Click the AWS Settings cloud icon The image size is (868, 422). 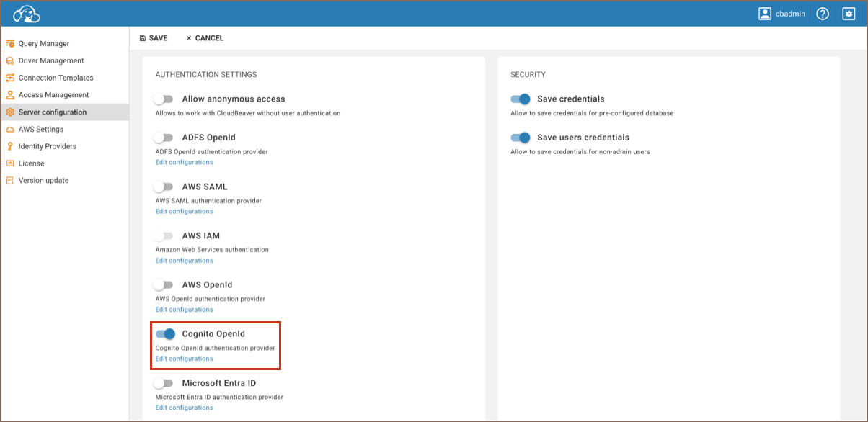[10, 130]
